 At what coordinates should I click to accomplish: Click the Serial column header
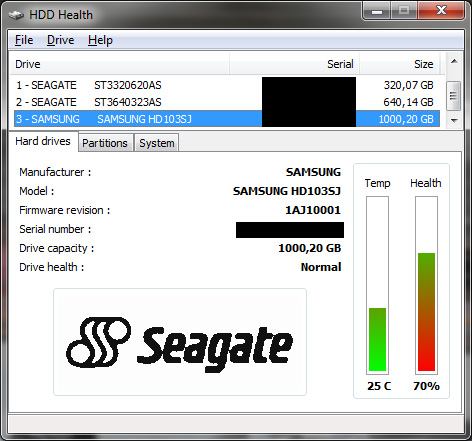coord(294,64)
